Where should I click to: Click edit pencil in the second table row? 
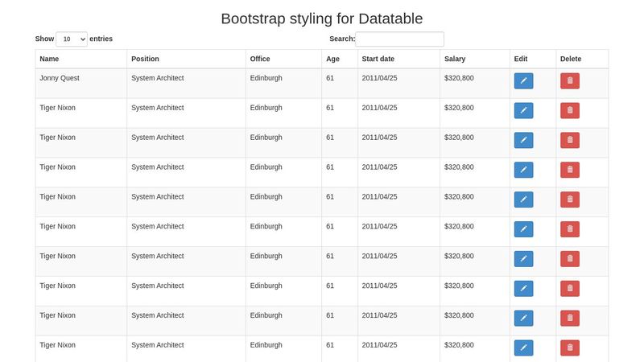coord(523,110)
